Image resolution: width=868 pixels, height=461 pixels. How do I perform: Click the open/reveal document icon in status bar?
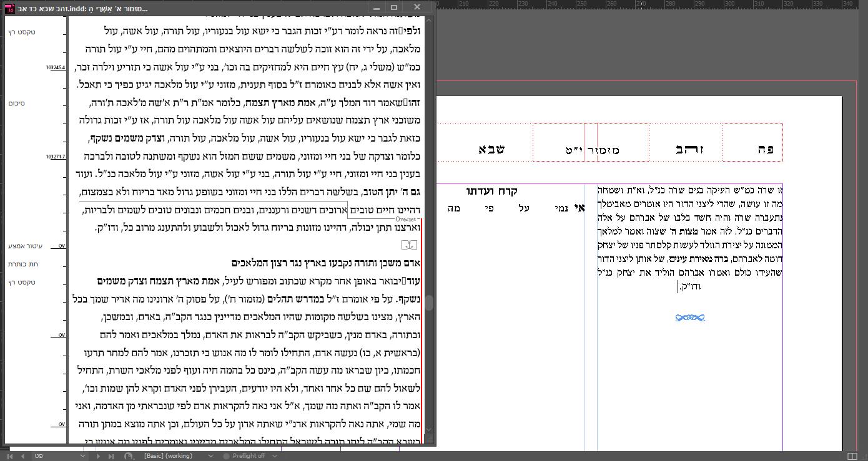pos(129,456)
